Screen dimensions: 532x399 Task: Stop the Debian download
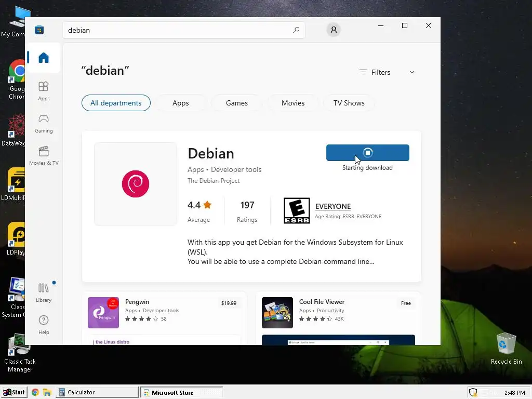coord(367,153)
